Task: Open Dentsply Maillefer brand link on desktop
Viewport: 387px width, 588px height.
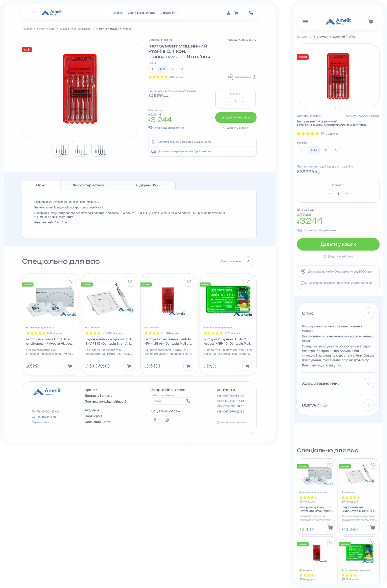Action: [160, 40]
